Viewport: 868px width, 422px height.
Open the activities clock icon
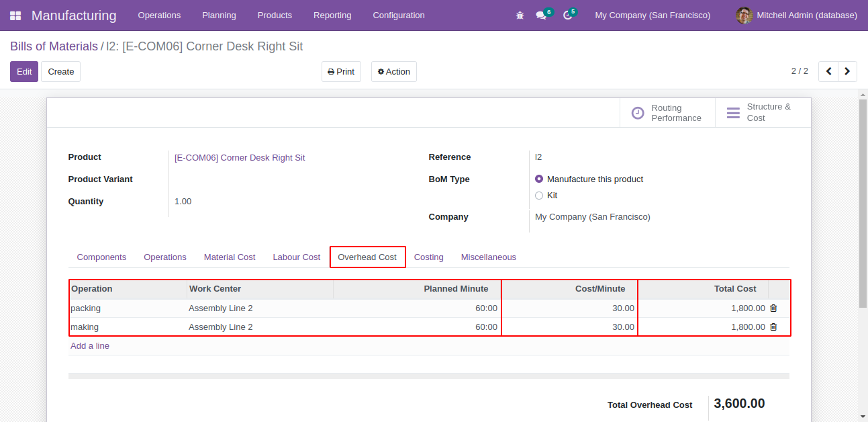(568, 15)
